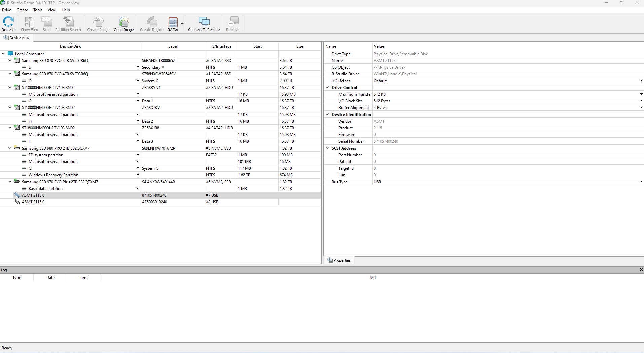The image size is (644, 353).
Task: Click the Show Files toolbar icon
Action: pos(29,22)
